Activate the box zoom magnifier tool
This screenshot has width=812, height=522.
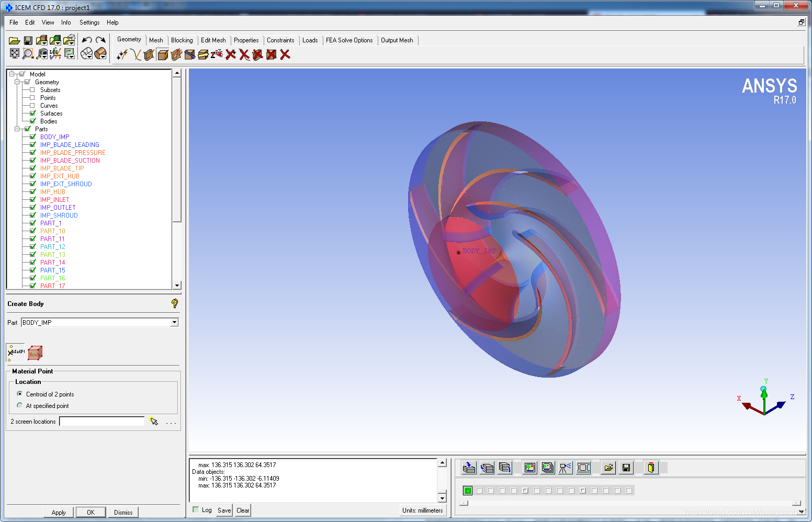pos(28,53)
